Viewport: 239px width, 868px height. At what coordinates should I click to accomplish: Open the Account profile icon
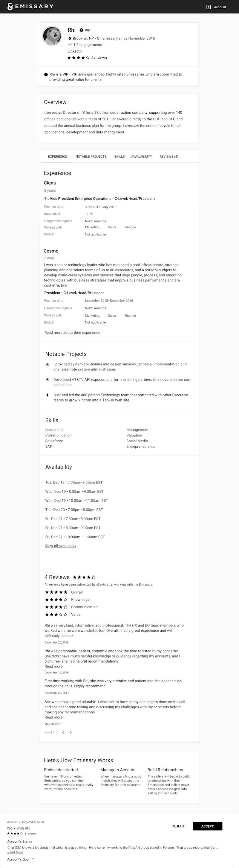pos(208,7)
